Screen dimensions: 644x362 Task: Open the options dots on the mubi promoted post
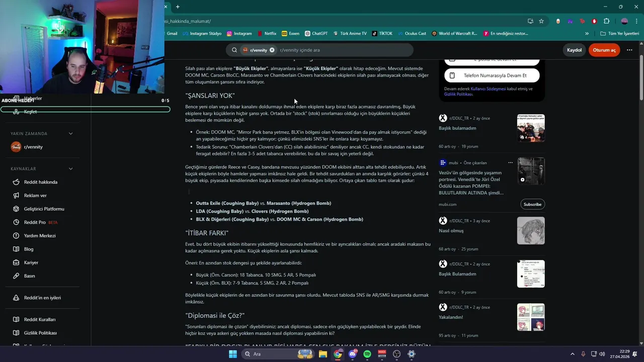pos(510,162)
